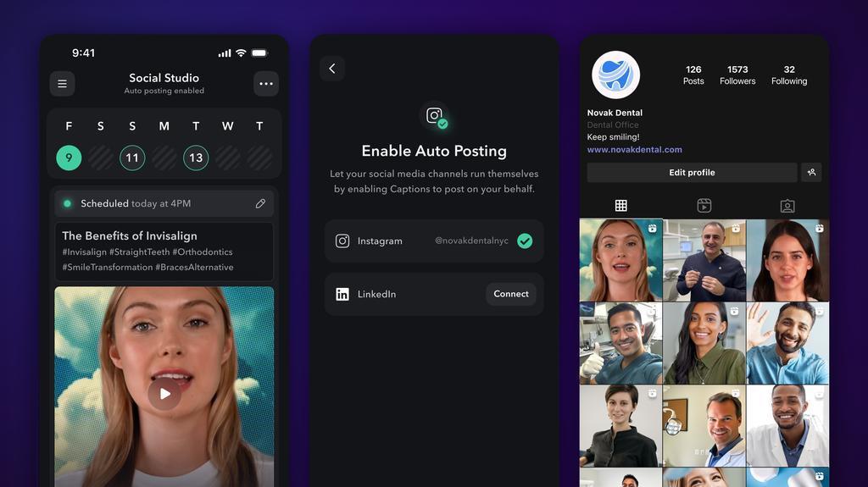The image size is (868, 487).
Task: Click Edit profile button
Action: tap(692, 173)
